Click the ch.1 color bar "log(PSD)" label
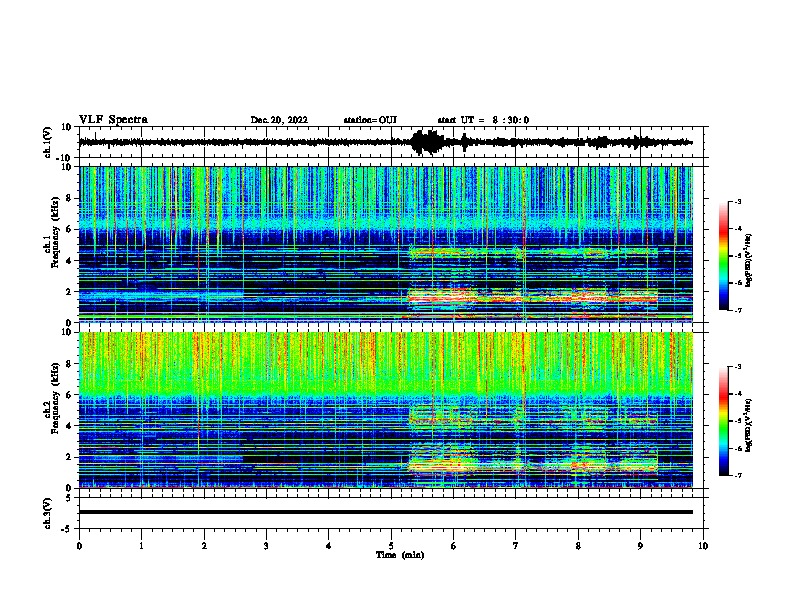Screen dimensions: 792x612 [x=748, y=261]
